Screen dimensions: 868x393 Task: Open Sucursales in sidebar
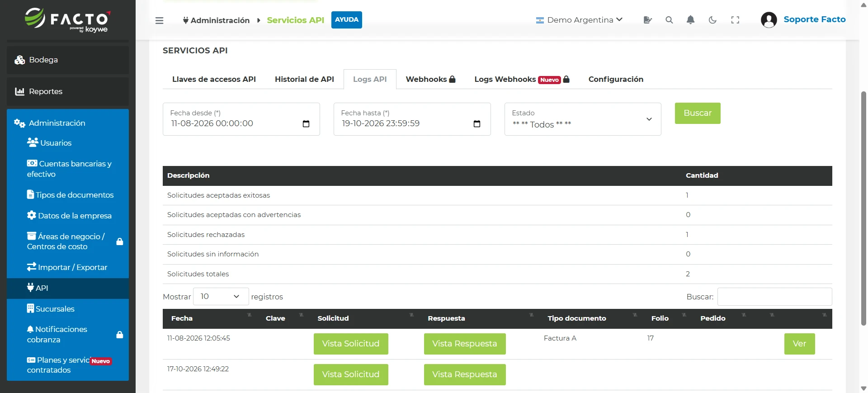pos(68,309)
